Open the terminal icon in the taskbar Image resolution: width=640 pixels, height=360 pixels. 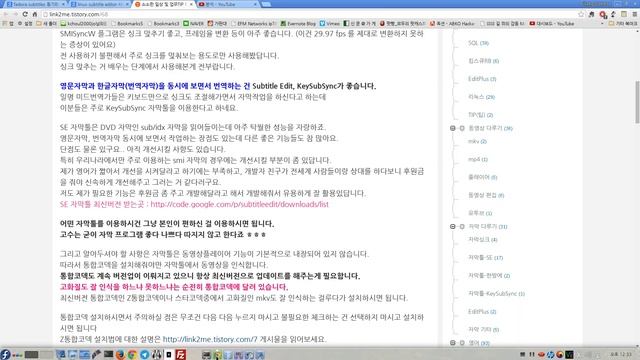[x=108, y=354]
